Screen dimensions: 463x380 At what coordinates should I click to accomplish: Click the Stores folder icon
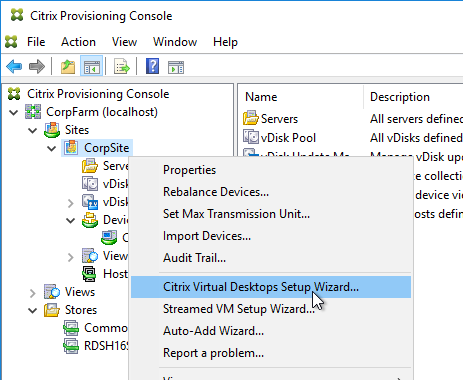click(x=52, y=310)
